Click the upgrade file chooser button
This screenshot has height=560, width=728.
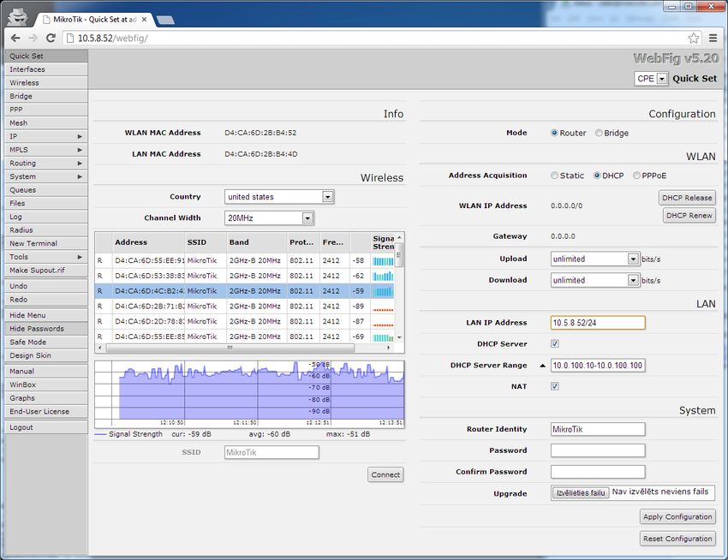coord(581,492)
